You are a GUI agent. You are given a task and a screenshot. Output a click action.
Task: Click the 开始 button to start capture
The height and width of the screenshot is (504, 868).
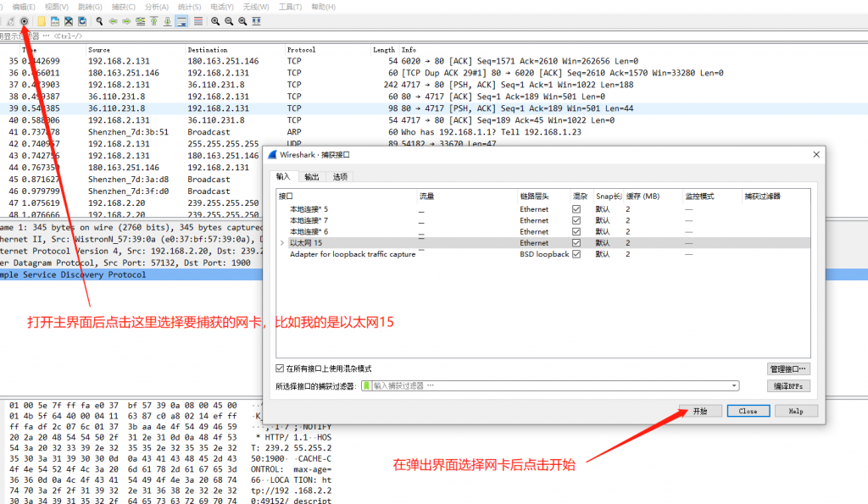(700, 410)
